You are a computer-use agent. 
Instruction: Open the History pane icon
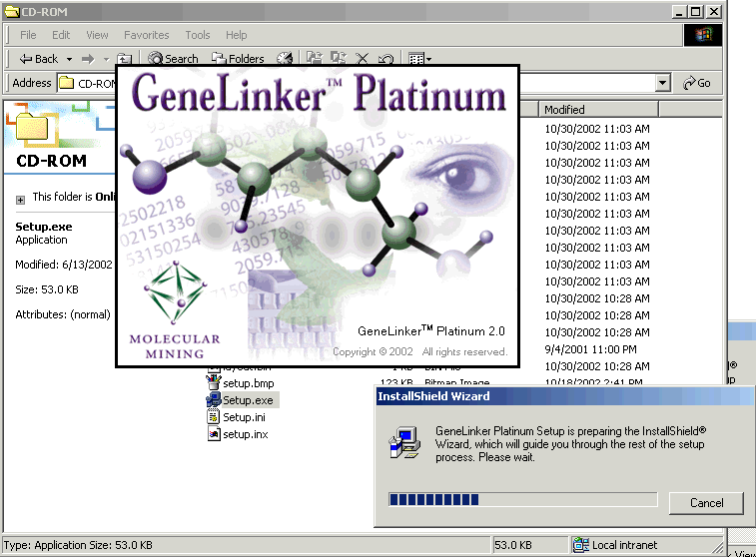click(285, 59)
